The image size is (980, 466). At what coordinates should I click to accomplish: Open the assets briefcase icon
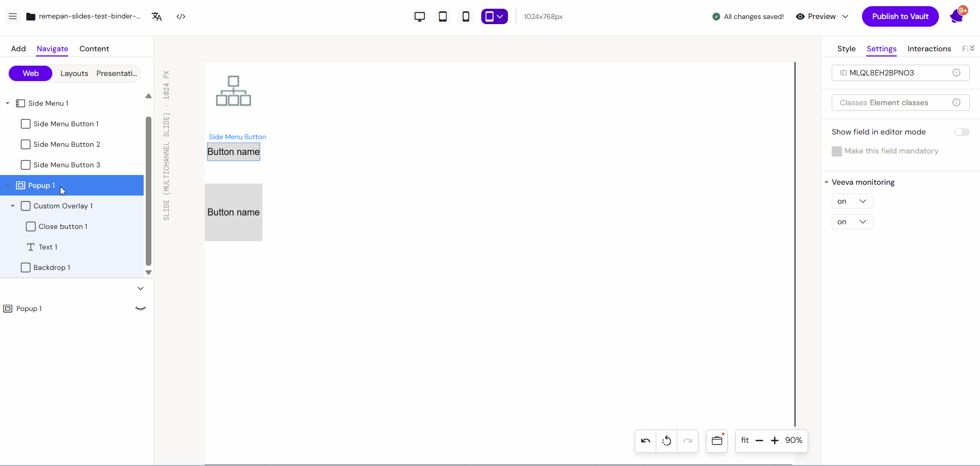(717, 441)
